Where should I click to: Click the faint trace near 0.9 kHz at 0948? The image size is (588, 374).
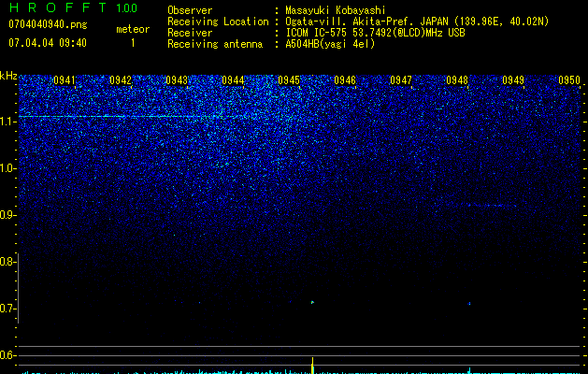(492, 205)
